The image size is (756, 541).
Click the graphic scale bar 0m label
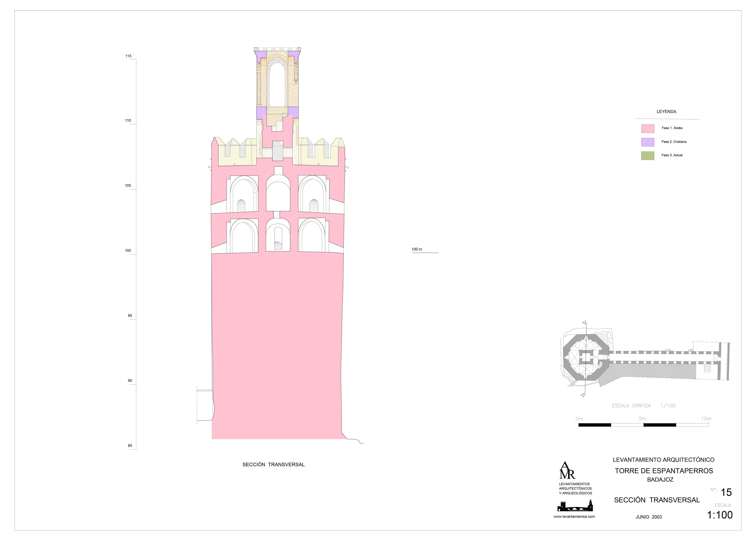pyautogui.click(x=579, y=419)
